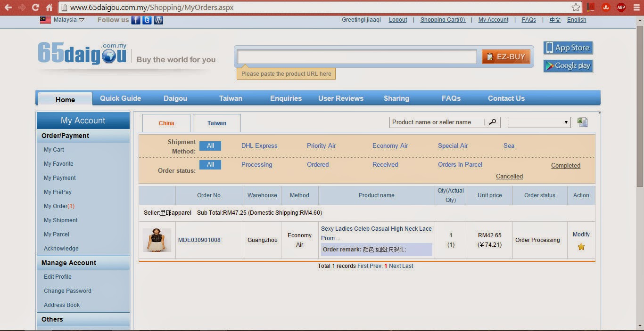This screenshot has height=331, width=644.
Task: Open the My Shipment sidebar link
Action: click(x=61, y=220)
